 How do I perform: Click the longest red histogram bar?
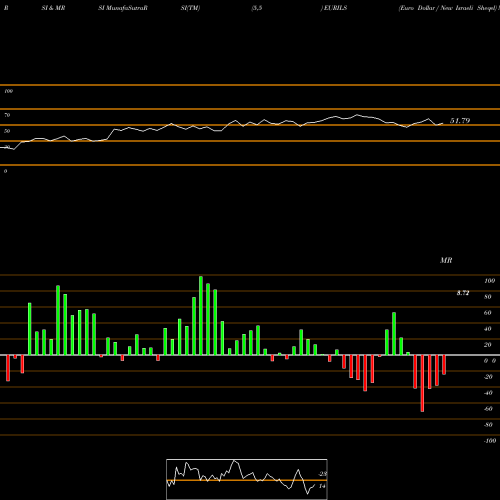[422, 383]
